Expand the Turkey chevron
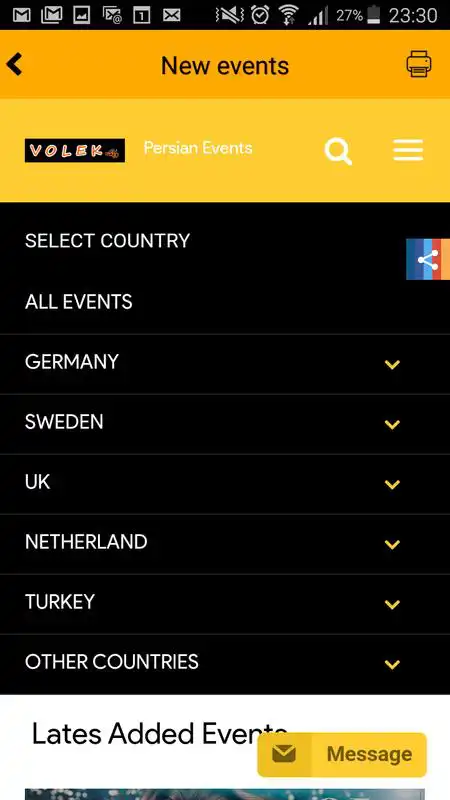The image size is (450, 800). pyautogui.click(x=392, y=605)
